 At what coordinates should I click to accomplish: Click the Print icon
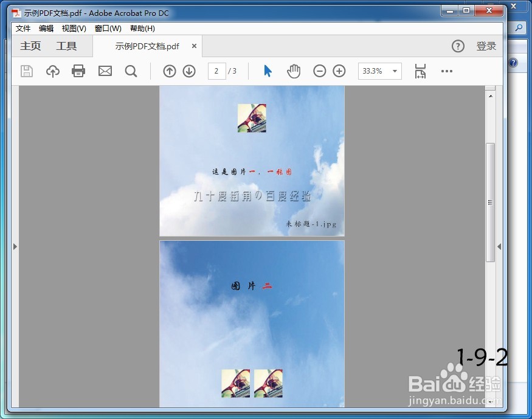tap(78, 71)
